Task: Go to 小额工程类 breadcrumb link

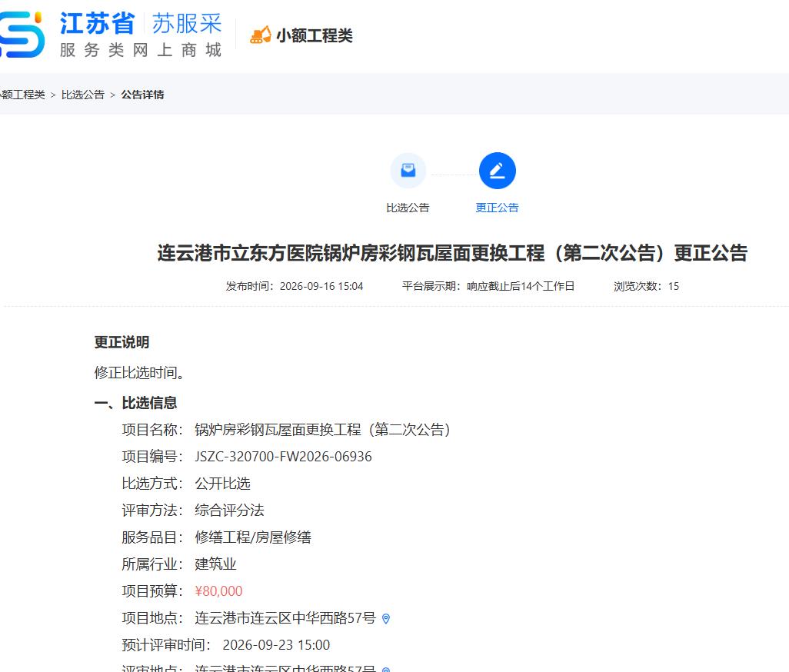Action: [22, 95]
